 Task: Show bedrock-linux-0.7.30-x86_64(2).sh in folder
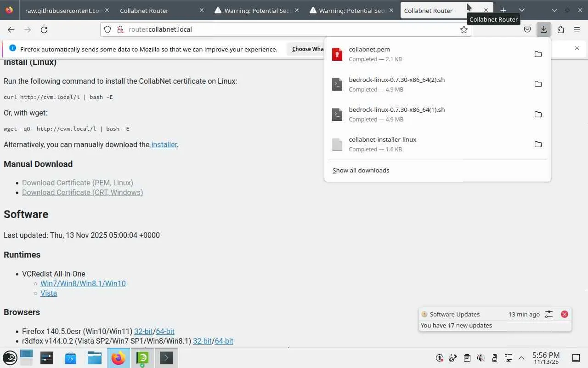click(538, 84)
